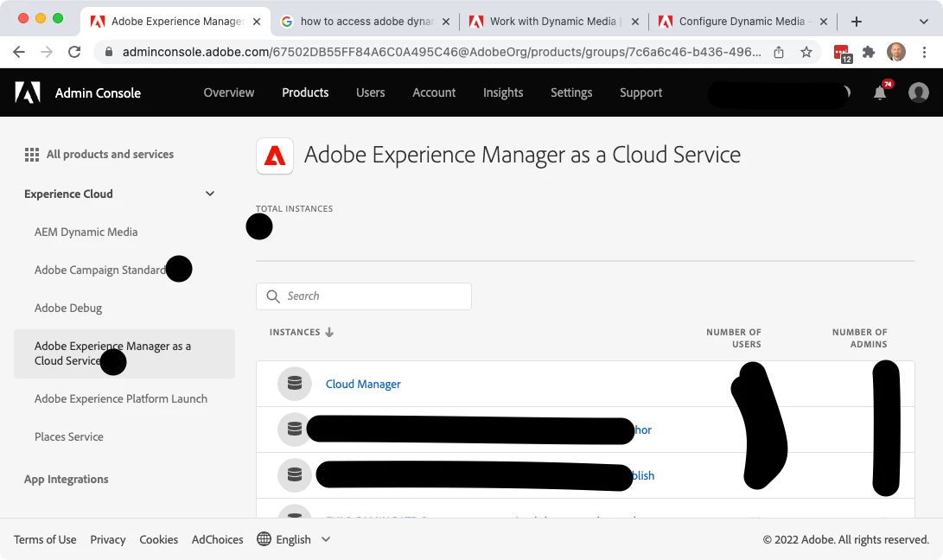This screenshot has width=943, height=560.
Task: Click the globe language icon in footer
Action: 264,539
